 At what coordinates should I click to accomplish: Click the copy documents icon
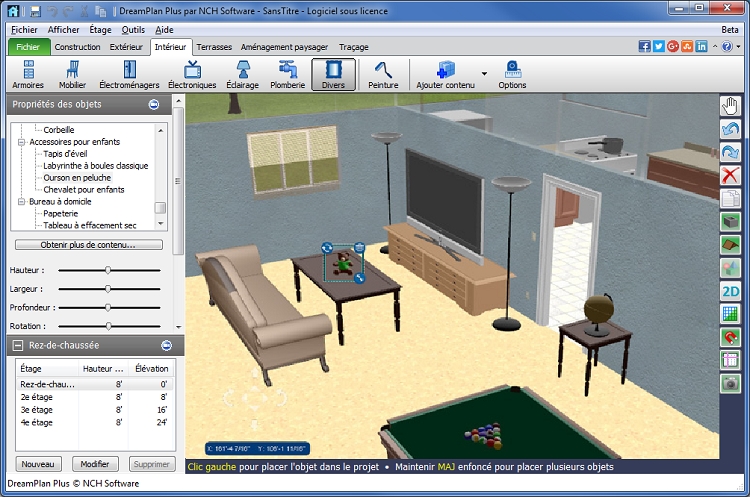point(730,198)
